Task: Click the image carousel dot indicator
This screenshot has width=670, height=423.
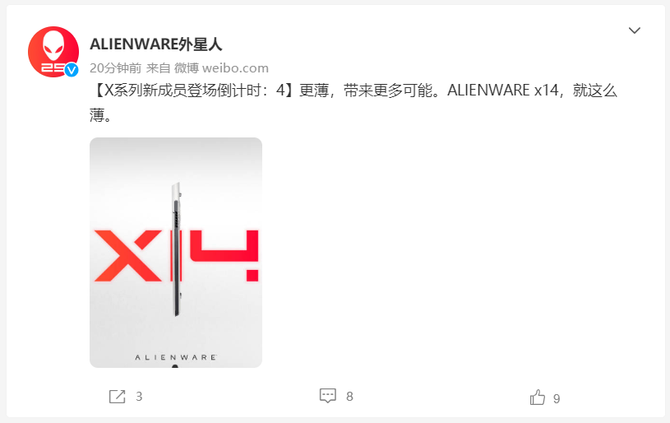Action: coord(175,366)
